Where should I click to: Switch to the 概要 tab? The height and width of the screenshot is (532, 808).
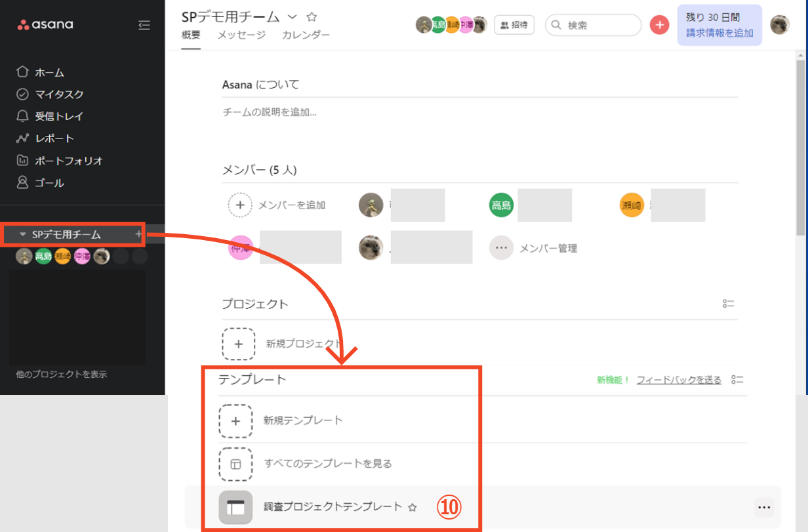point(191,35)
